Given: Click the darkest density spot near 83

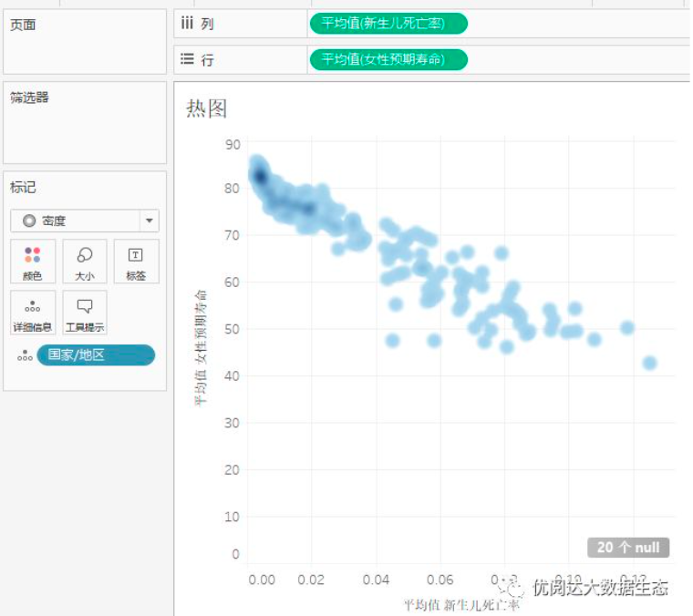Looking at the screenshot, I should click(259, 175).
